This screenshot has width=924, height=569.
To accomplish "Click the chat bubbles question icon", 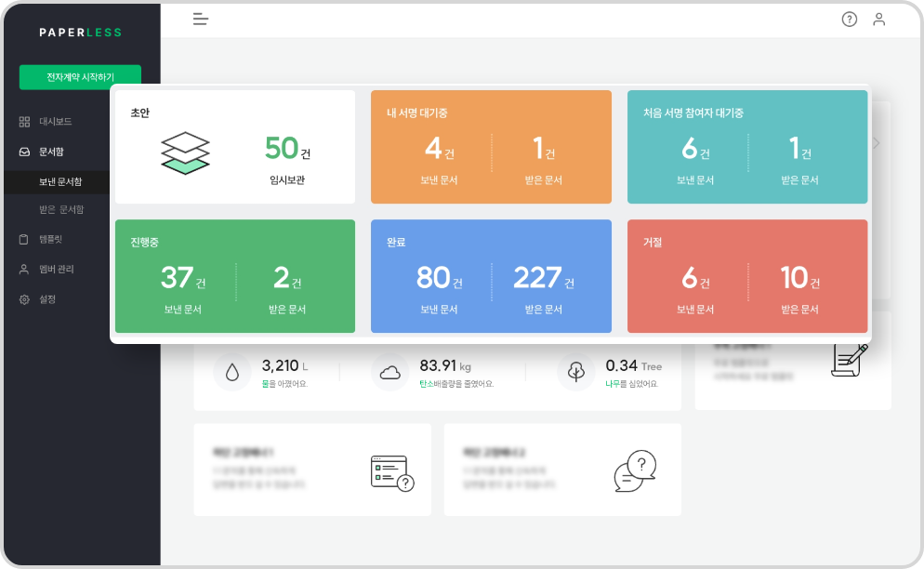I will 635,472.
